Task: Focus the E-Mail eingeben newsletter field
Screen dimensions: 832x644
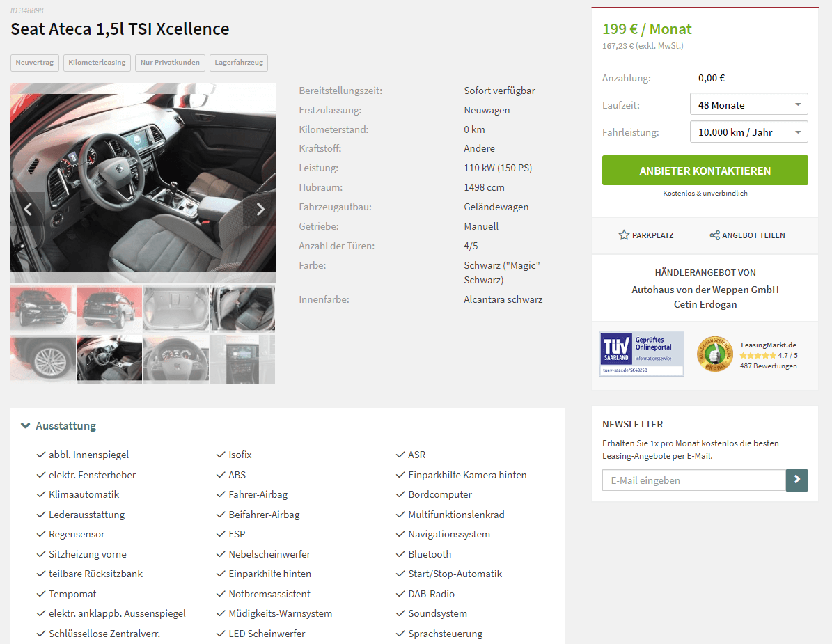Action: (693, 480)
